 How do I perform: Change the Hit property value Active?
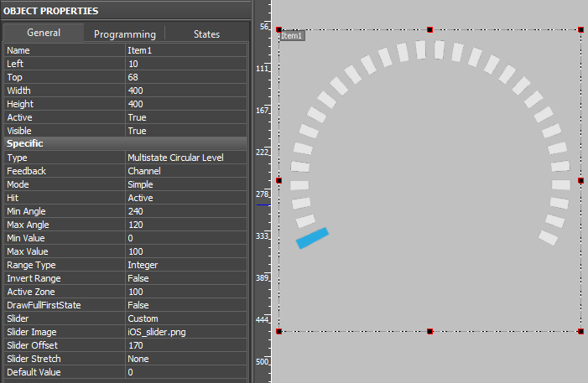click(x=186, y=198)
